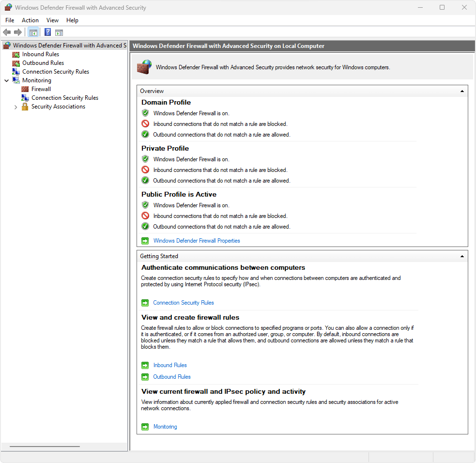Select Inbound Rules in the console tree
Image resolution: width=476 pixels, height=463 pixels.
pyautogui.click(x=41, y=54)
